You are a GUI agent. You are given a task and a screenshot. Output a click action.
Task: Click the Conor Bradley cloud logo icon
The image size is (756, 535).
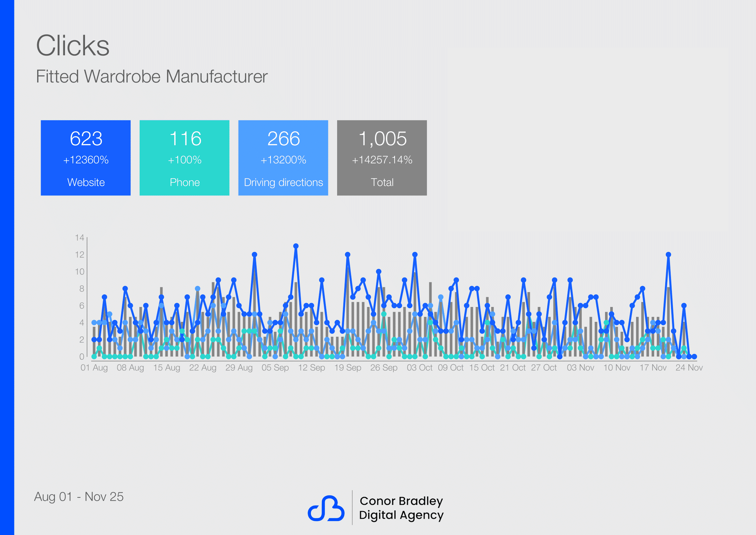click(326, 508)
